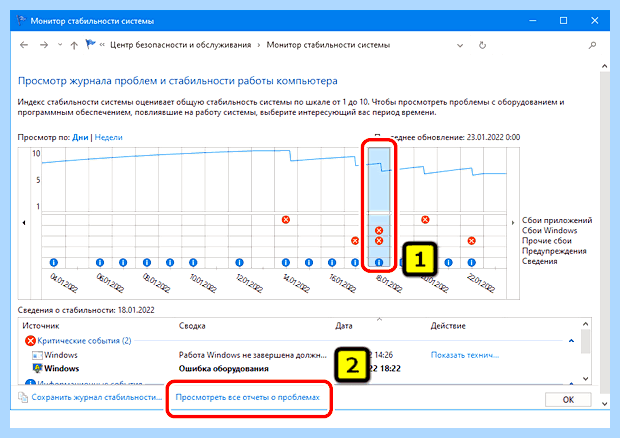Click the heading Просмотр журнала проблем и стабильности
The width and height of the screenshot is (620, 438).
tap(178, 81)
